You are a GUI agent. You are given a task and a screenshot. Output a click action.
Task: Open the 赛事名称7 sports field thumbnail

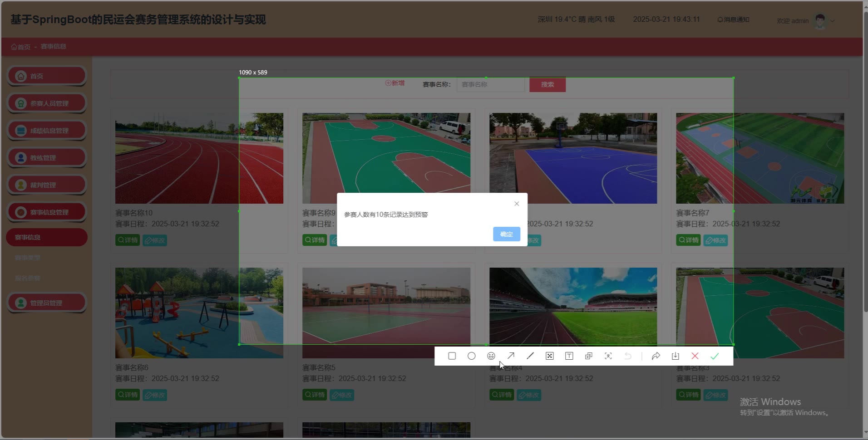(760, 158)
